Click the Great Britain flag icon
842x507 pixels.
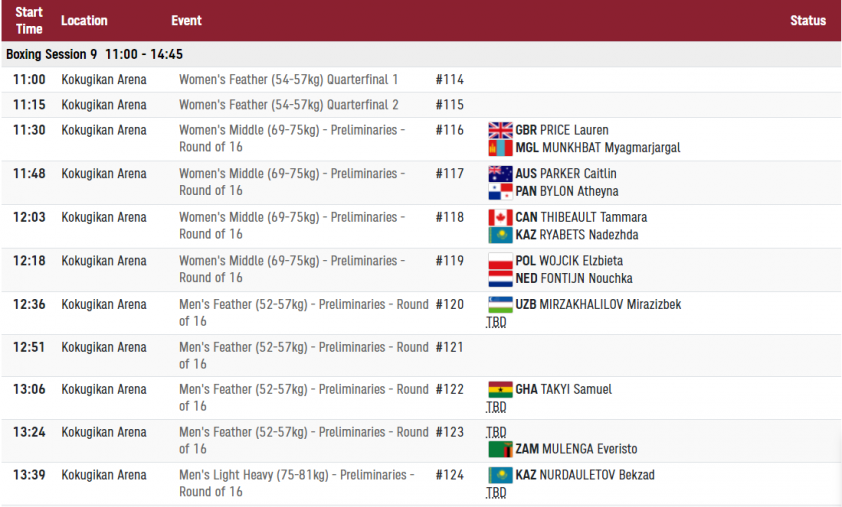[500, 130]
